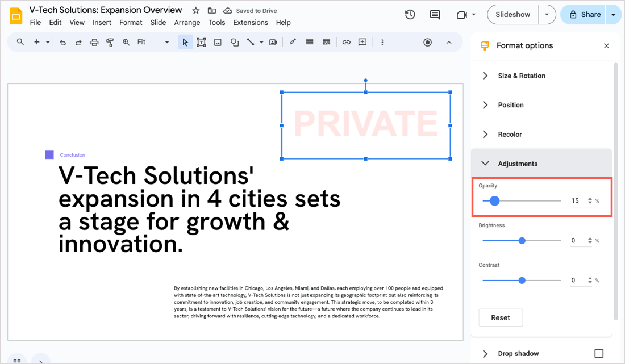Insert a link
This screenshot has height=364, width=625.
pos(347,42)
